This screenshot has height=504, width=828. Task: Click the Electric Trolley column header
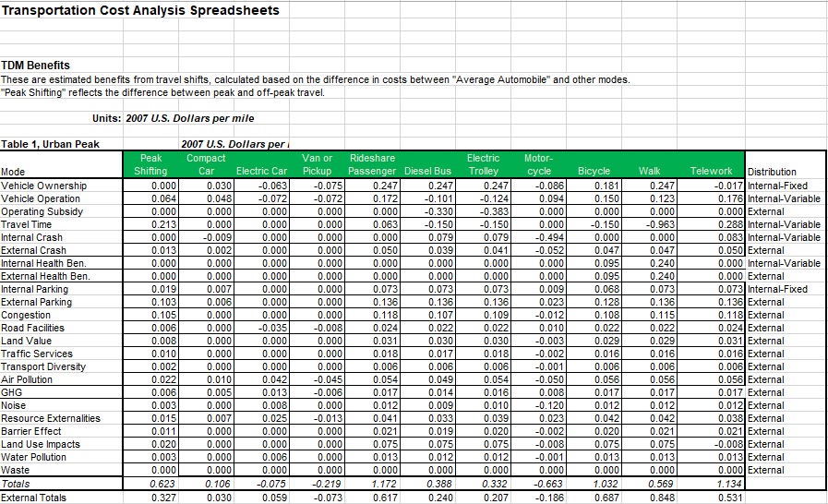[x=483, y=164]
